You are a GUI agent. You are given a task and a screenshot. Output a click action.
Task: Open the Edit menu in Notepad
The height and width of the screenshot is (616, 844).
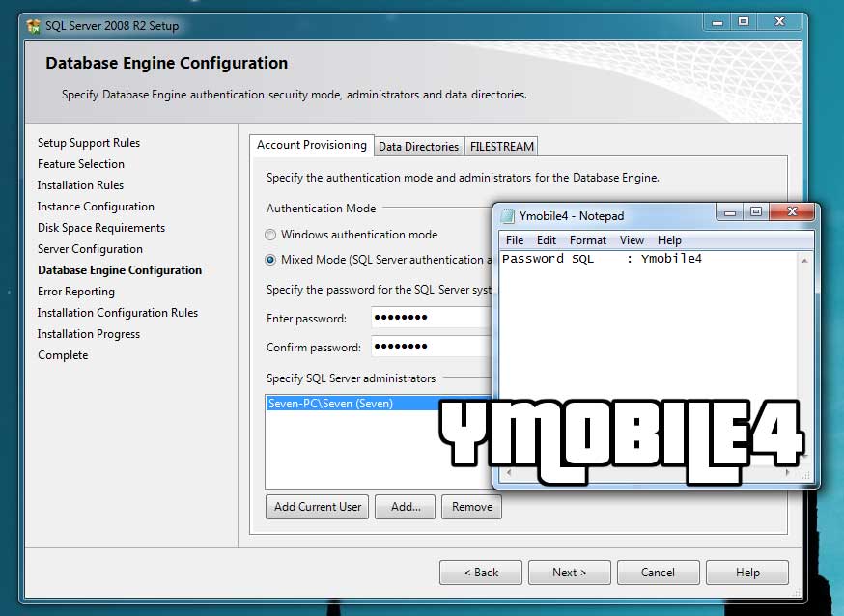pyautogui.click(x=547, y=240)
